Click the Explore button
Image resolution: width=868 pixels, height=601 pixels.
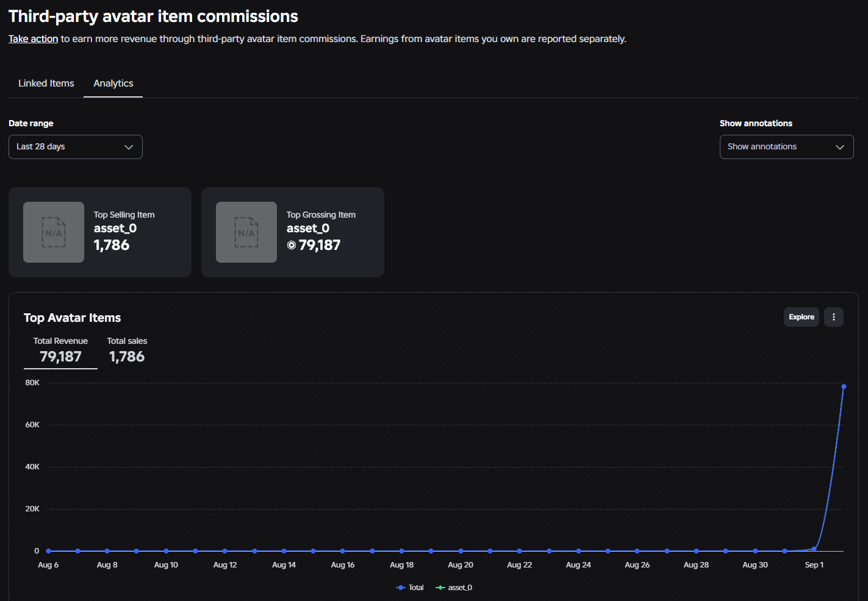click(x=802, y=317)
